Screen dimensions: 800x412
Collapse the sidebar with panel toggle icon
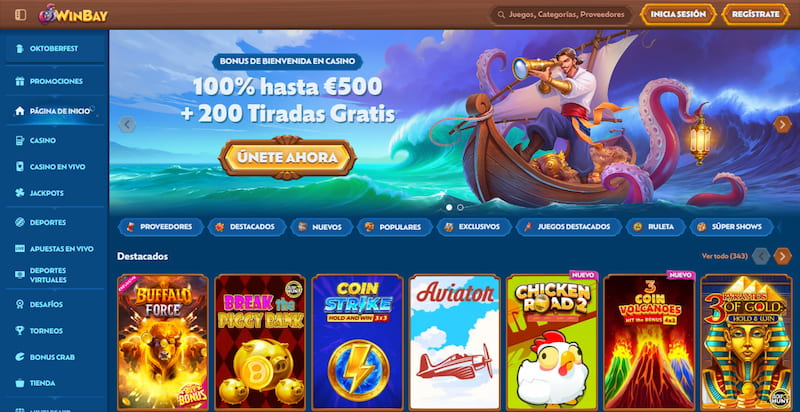pyautogui.click(x=20, y=15)
